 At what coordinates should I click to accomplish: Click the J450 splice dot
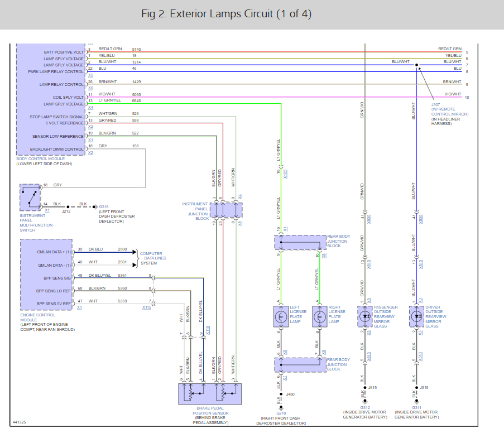(281, 394)
